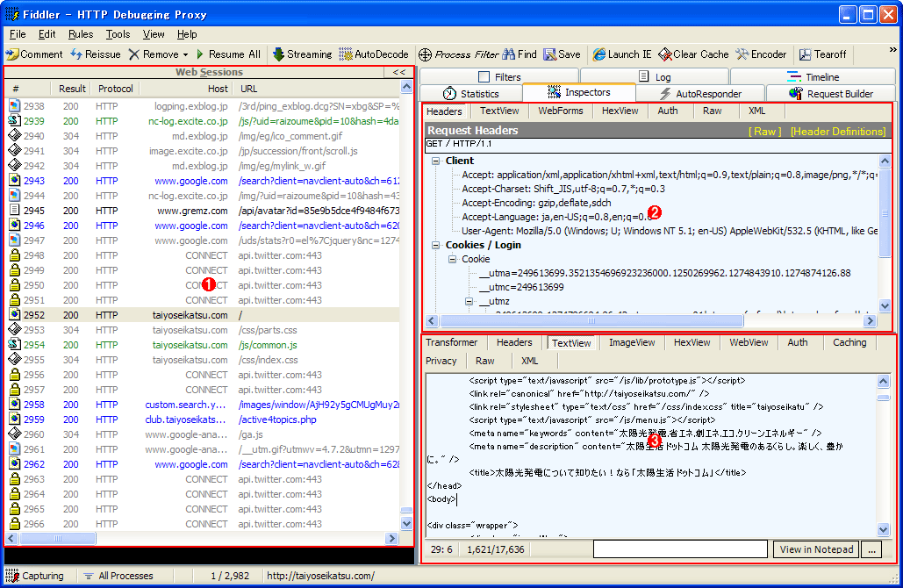Select session 2952 tayoseikatsu.com row icon

point(14,314)
